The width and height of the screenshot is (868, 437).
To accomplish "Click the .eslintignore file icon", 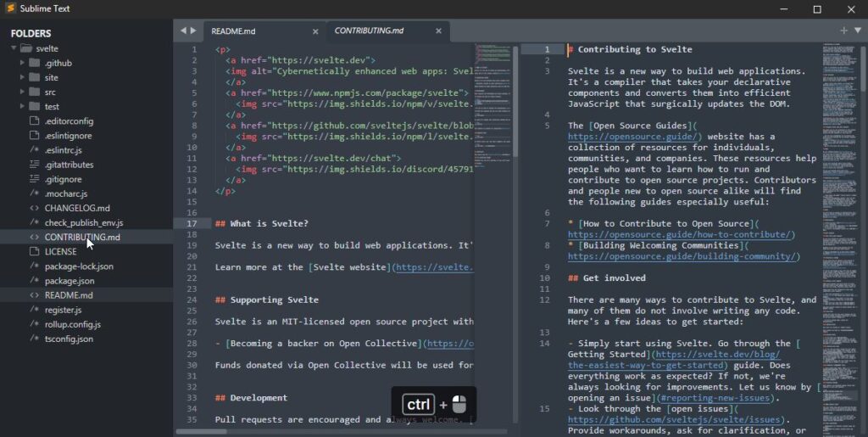I will point(34,135).
